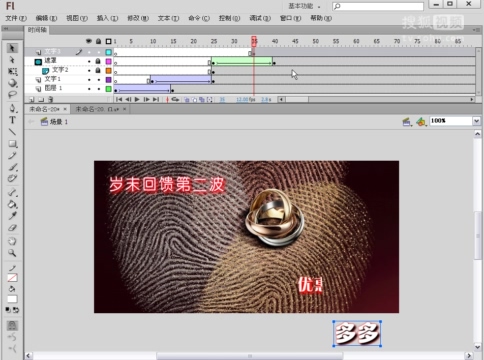Open the 文件 menu
Viewport: 484px width, 360px height.
tap(16, 18)
